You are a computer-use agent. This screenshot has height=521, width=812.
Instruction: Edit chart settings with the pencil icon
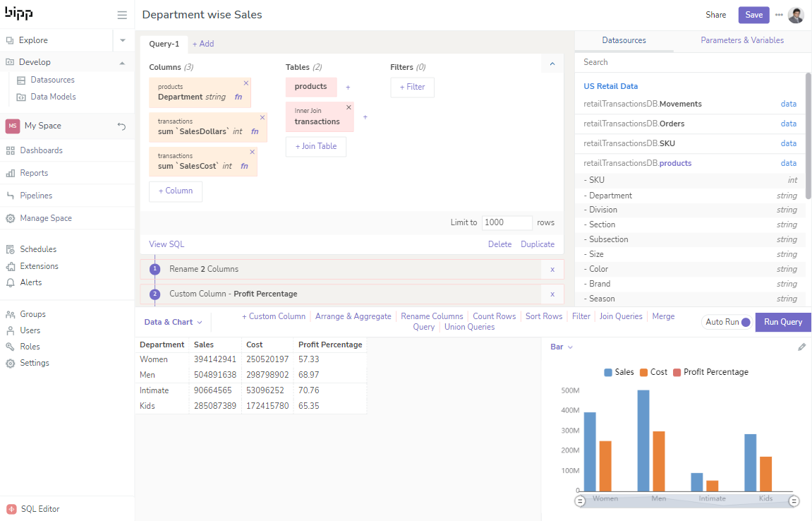coord(801,347)
